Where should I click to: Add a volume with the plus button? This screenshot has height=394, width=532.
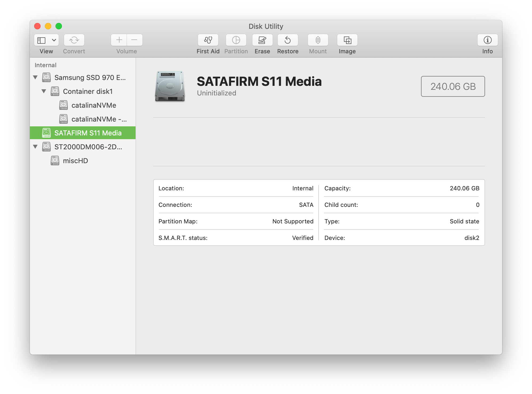click(119, 40)
